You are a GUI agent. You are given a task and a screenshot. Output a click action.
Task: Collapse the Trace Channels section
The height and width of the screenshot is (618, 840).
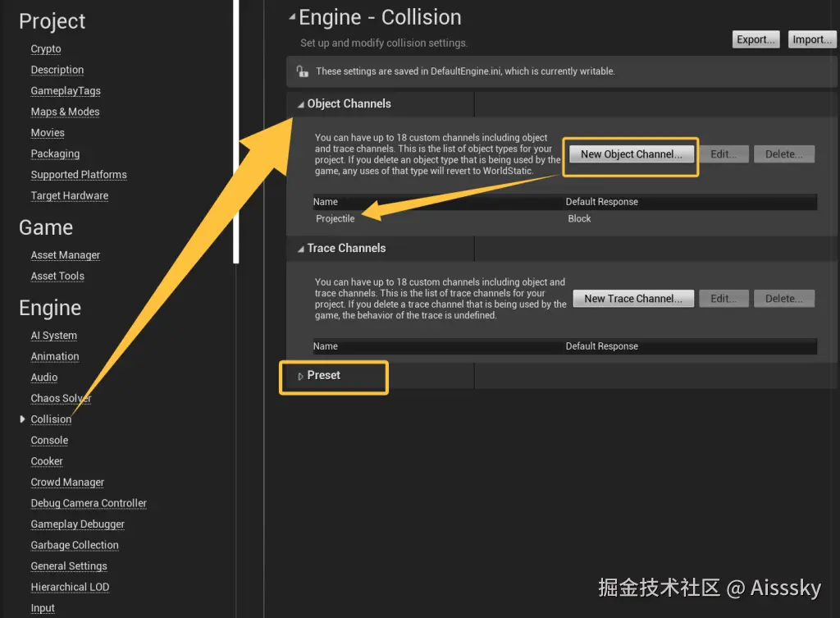(x=301, y=249)
